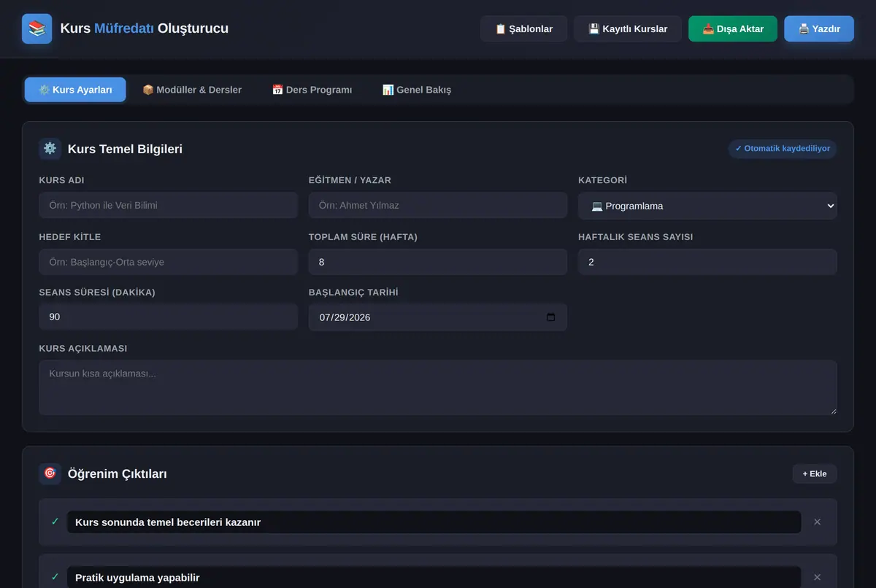Click the gear icon beside Kurs Temel Bilgileri

(x=50, y=149)
